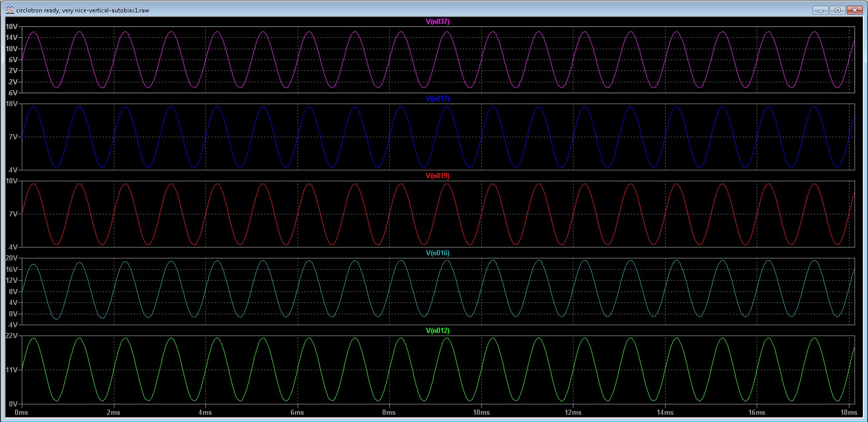This screenshot has width=868, height=422.
Task: Click the window title ending in autobias1.raw
Action: coord(83,10)
